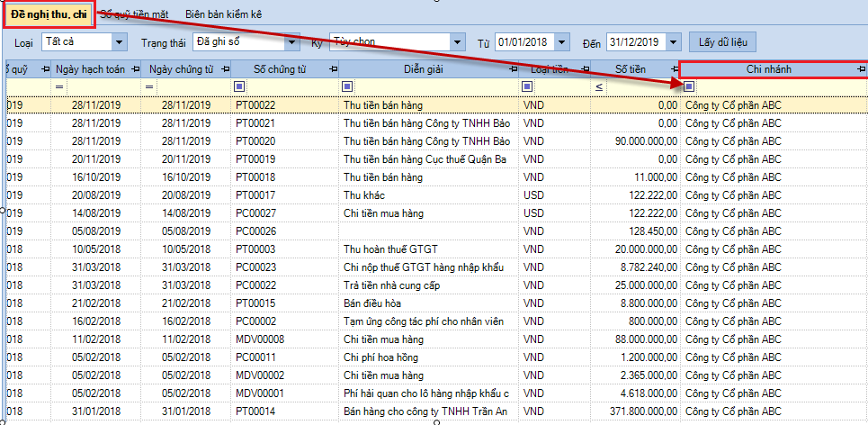Open filter operator for Chi nhánh column
The height and width of the screenshot is (425, 868).
pos(689,86)
